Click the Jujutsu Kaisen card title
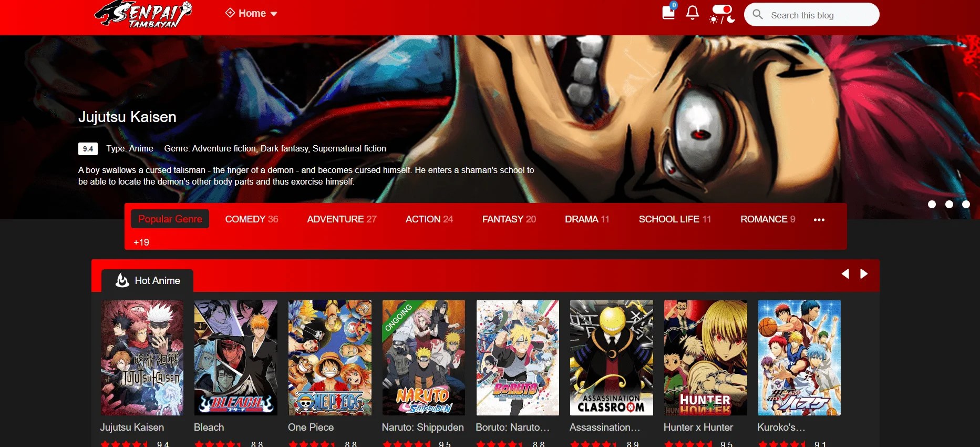The width and height of the screenshot is (980, 447). pos(132,428)
